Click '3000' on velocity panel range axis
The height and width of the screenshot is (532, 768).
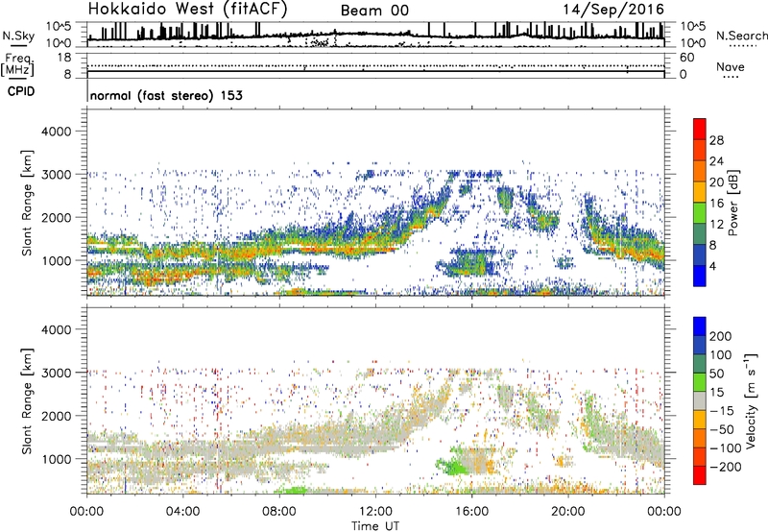(x=57, y=373)
